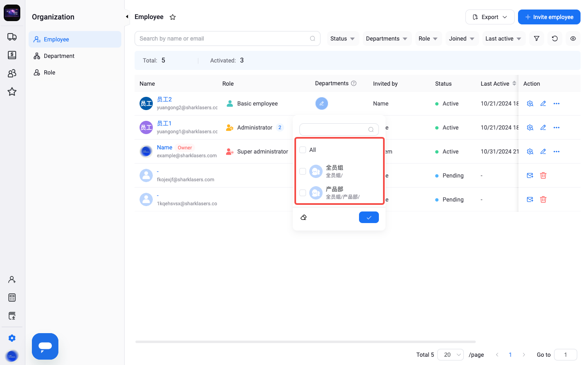Click the search by name or email field
588x365 pixels.
click(227, 38)
